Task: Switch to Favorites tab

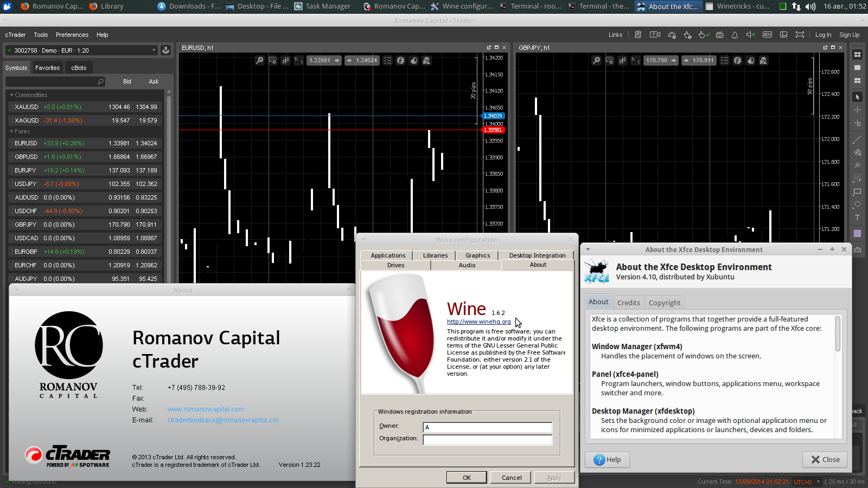Action: tap(48, 68)
